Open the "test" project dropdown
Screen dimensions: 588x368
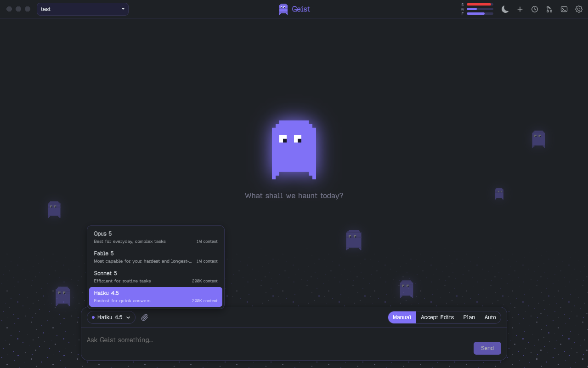tap(83, 9)
